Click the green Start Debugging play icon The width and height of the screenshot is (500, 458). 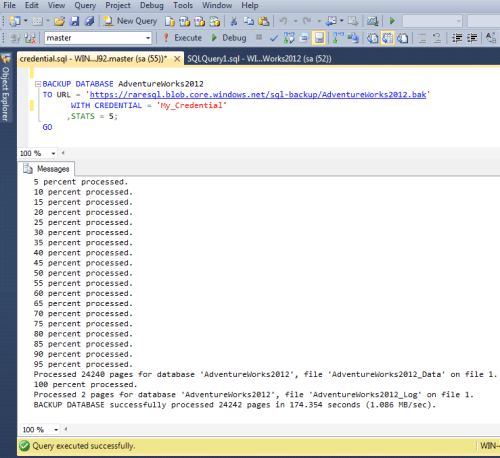pyautogui.click(x=392, y=21)
